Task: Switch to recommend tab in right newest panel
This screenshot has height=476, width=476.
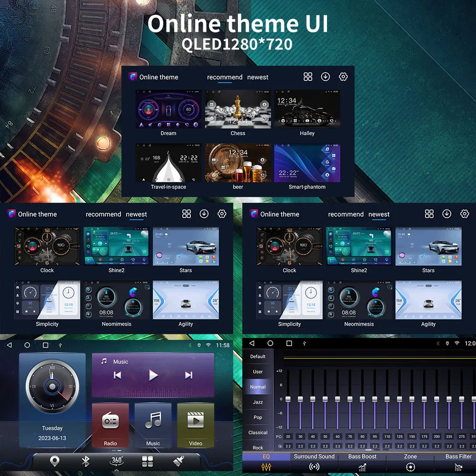Action: click(346, 214)
